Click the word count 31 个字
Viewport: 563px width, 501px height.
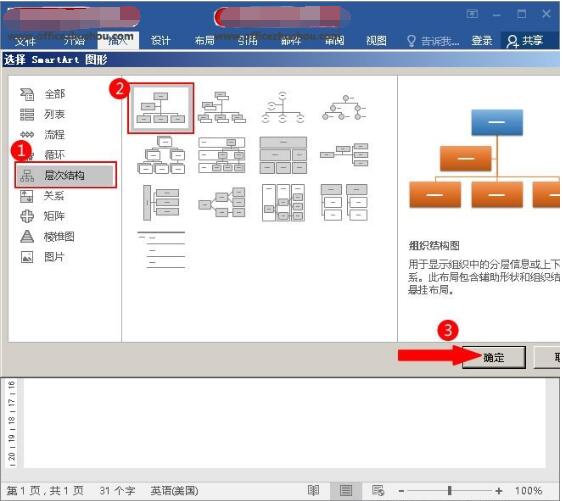117,491
